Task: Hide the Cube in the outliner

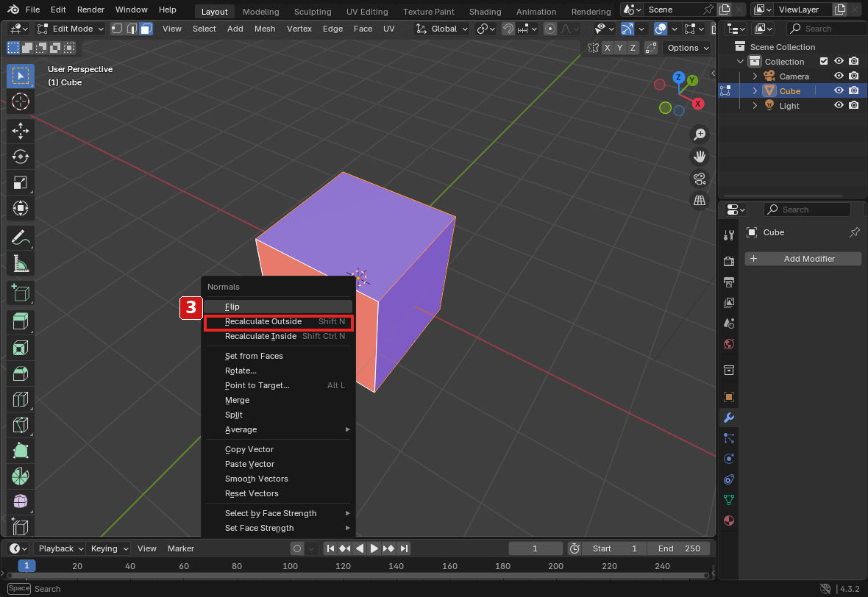Action: pos(839,90)
